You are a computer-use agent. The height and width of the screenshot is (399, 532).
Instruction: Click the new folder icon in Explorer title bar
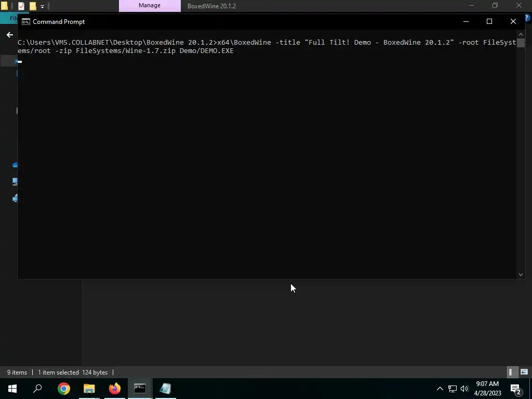tap(33, 6)
